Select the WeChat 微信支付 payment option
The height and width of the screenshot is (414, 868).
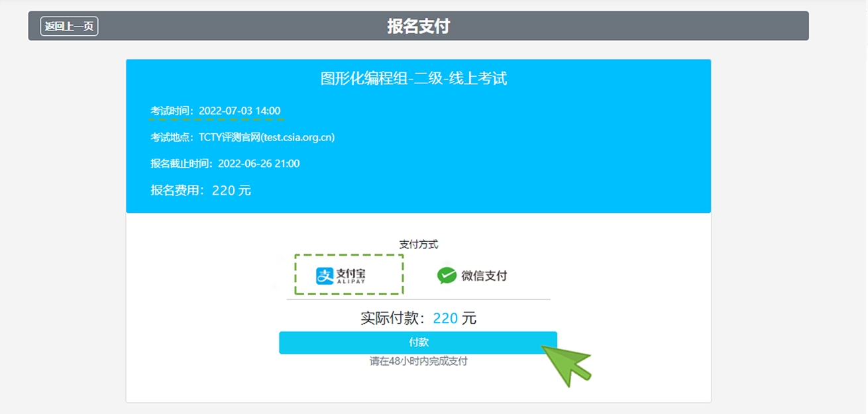(x=472, y=276)
